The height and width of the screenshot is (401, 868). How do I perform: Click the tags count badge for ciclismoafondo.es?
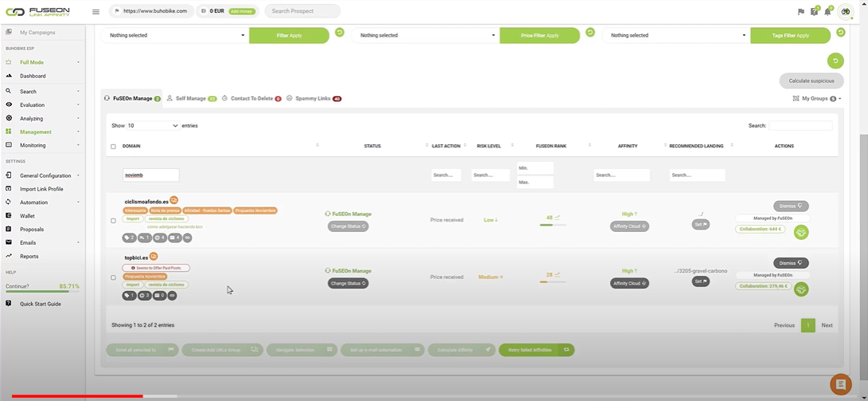(x=129, y=238)
